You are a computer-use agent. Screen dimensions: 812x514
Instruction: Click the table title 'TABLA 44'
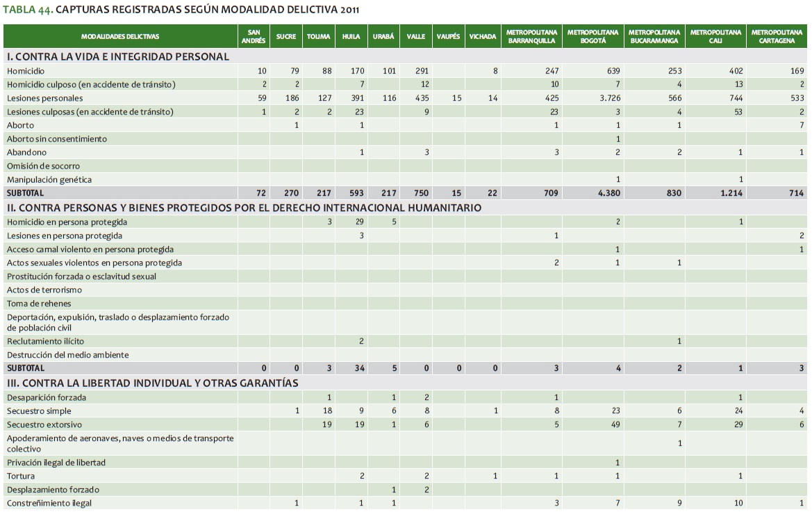28,10
